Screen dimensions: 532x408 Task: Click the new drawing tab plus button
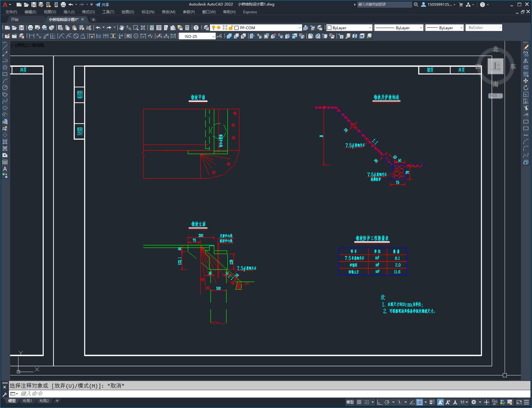coord(93,19)
